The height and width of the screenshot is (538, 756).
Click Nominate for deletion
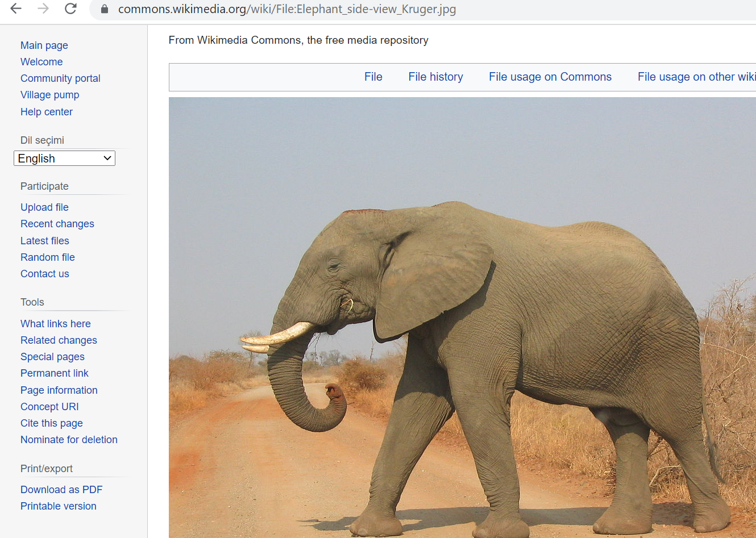click(x=69, y=440)
